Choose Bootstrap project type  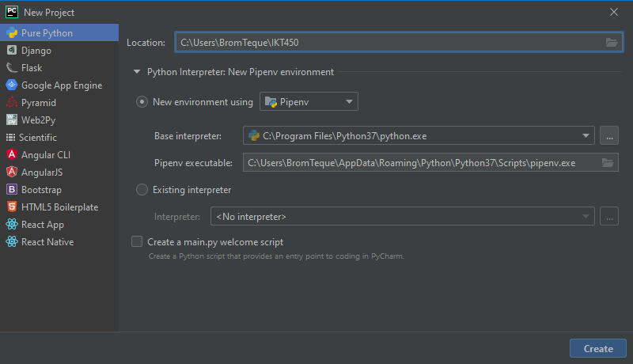tap(41, 190)
